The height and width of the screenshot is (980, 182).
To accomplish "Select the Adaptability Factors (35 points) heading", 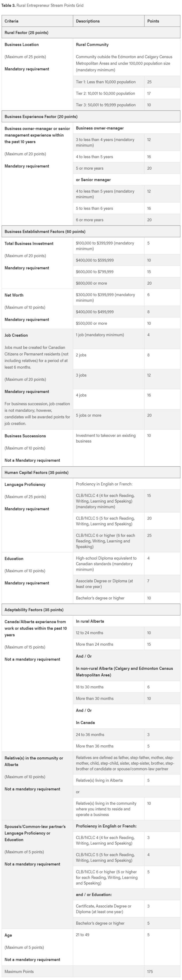I will [x=34, y=610].
